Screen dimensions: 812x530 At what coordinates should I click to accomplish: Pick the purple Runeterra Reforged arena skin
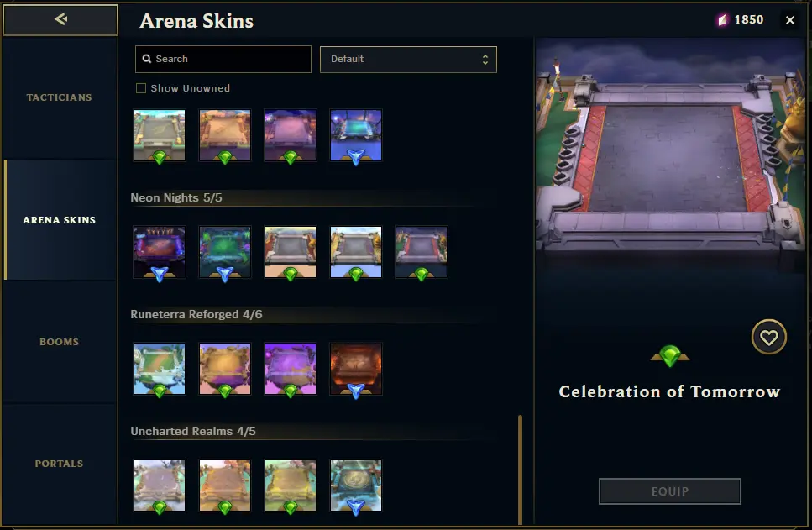291,369
